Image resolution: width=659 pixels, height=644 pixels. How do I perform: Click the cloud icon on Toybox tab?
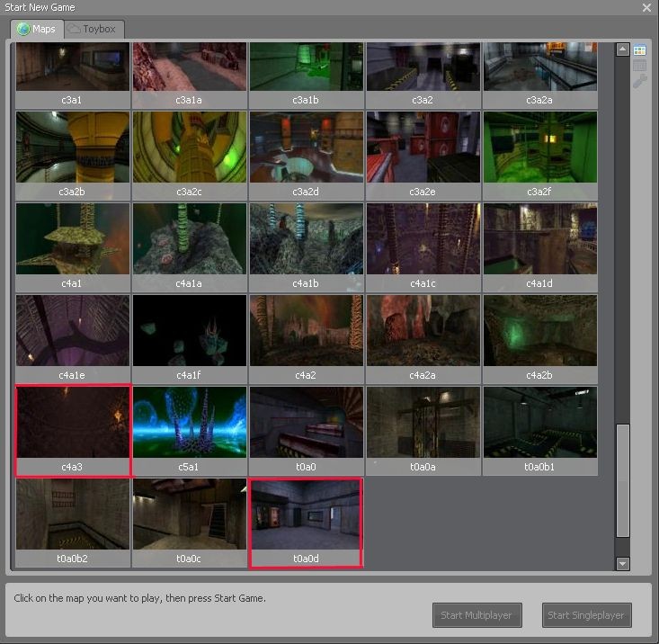(74, 29)
